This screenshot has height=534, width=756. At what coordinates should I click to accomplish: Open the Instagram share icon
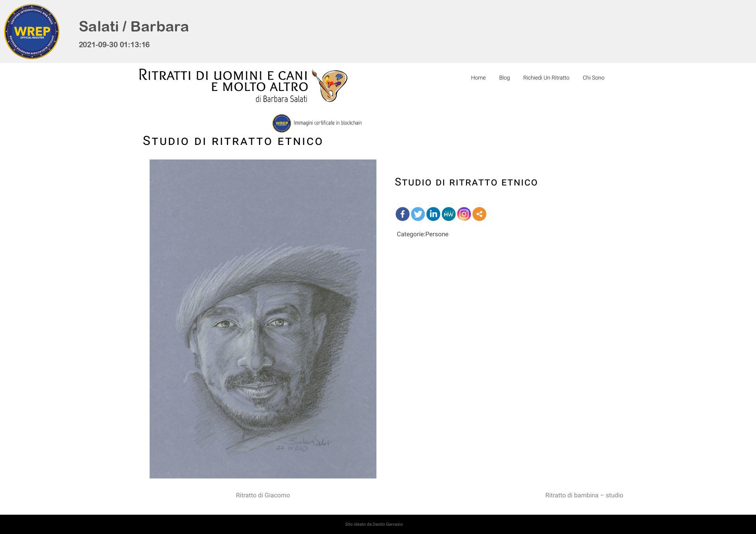coord(464,214)
